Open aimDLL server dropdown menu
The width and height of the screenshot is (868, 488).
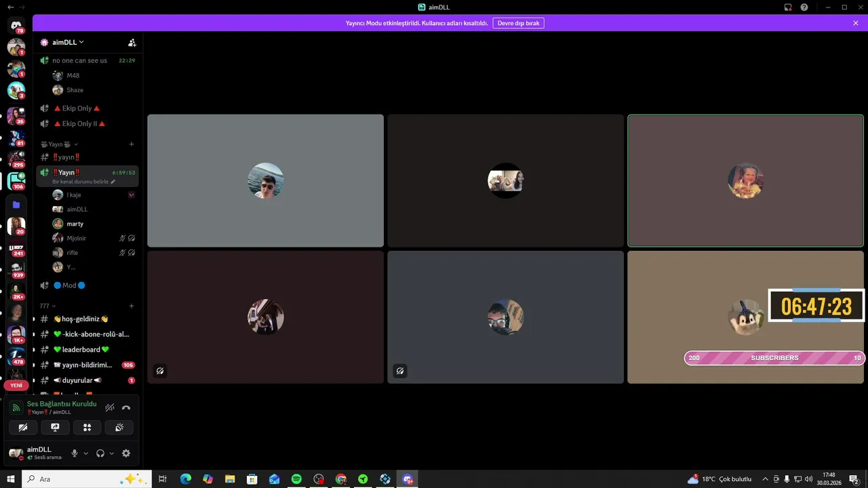point(68,42)
